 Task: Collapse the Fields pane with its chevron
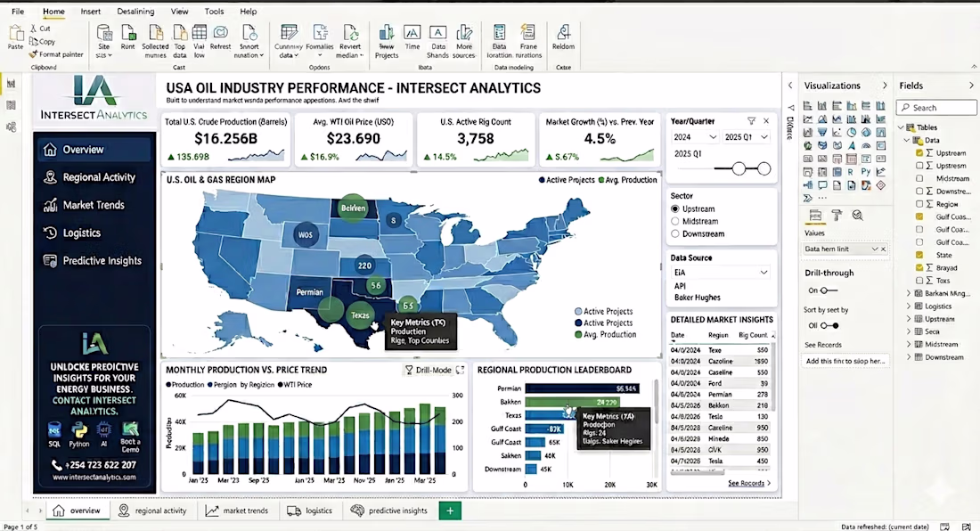click(x=970, y=86)
